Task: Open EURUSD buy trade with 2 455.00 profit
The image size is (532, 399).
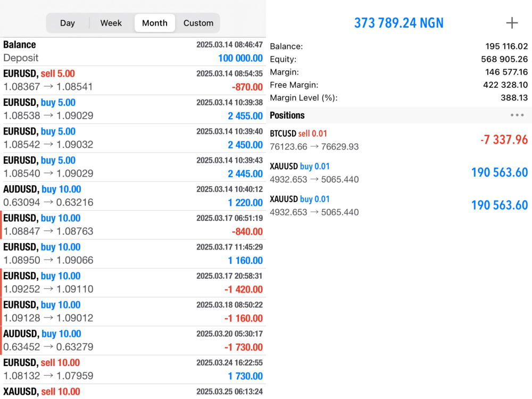Action: point(133,109)
